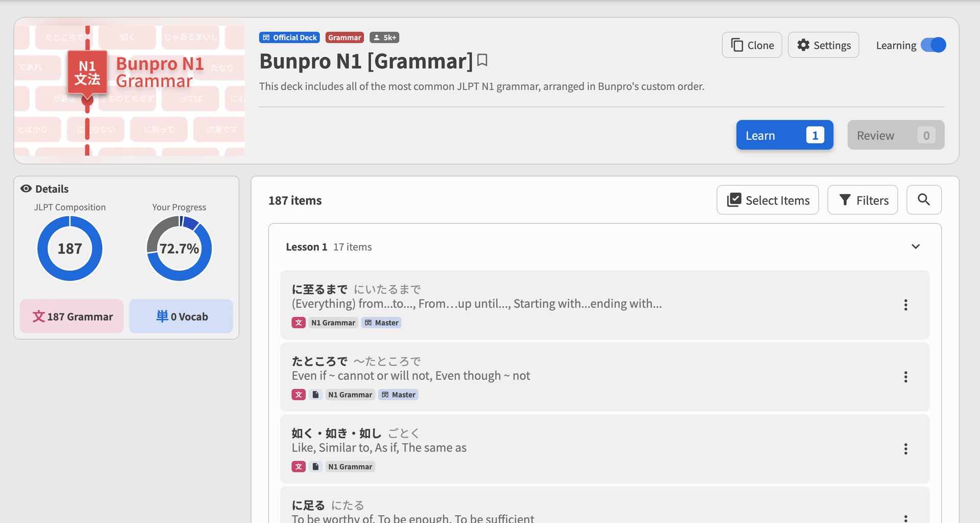980x523 pixels.
Task: Click the N1 Grammar tag on たところで
Action: pos(350,394)
